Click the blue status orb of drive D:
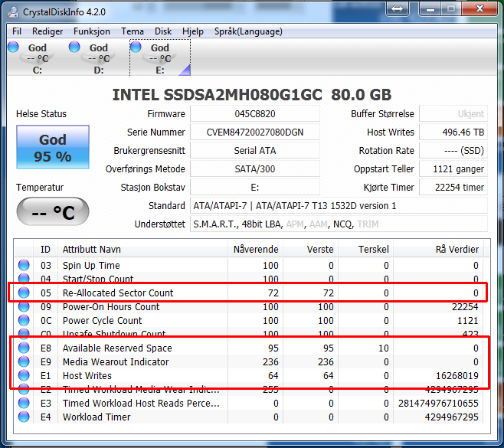The width and height of the screenshot is (504, 448). coord(74,47)
